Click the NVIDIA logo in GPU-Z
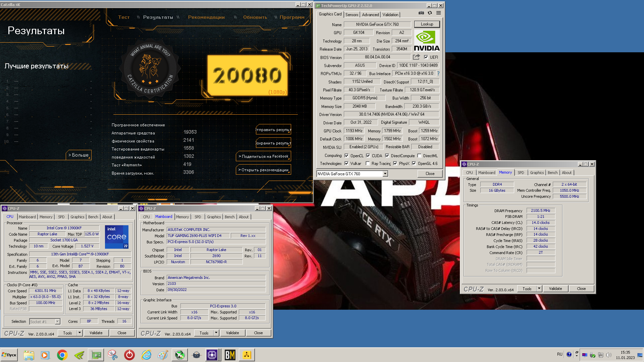The height and width of the screenshot is (362, 644). pyautogui.click(x=427, y=41)
